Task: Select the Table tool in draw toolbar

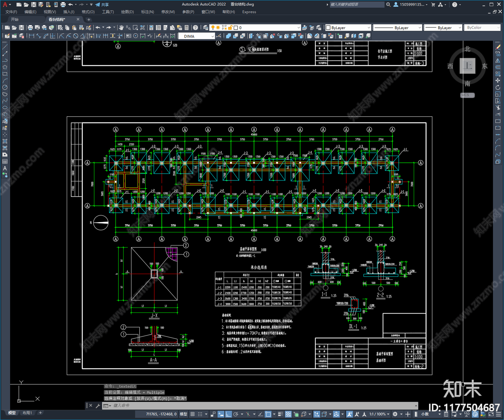Action: click(5, 162)
